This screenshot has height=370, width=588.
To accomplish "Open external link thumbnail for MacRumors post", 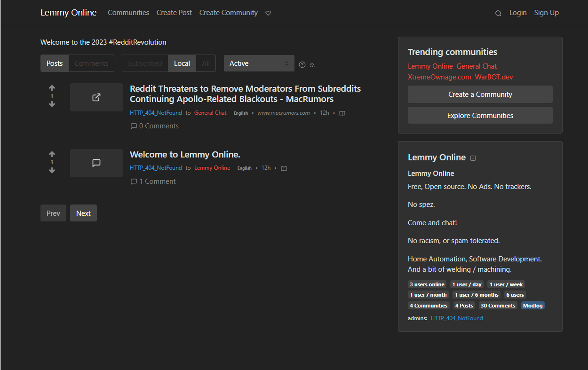I will click(x=96, y=97).
